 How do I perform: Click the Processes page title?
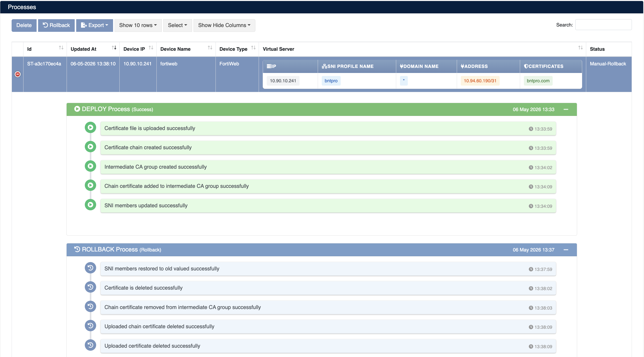[22, 7]
